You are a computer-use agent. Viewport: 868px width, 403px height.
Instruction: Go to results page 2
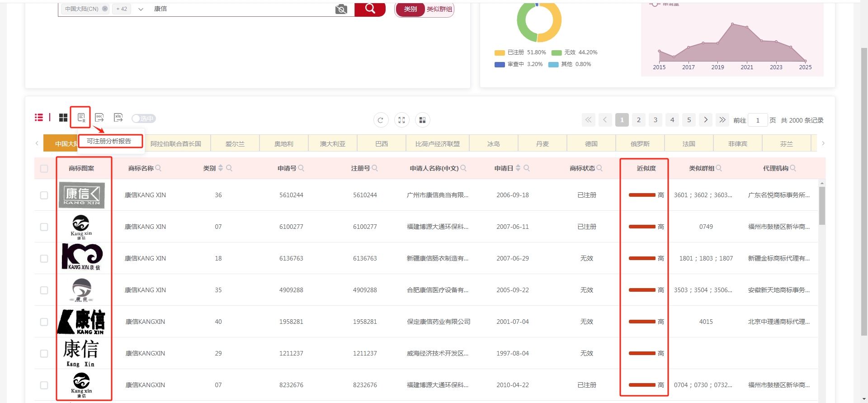pyautogui.click(x=639, y=120)
